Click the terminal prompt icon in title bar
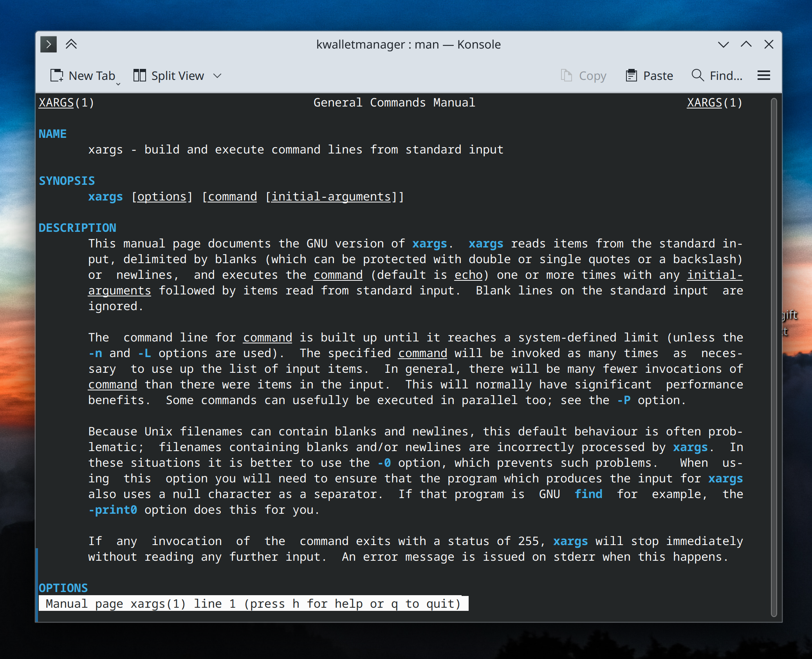 click(49, 44)
